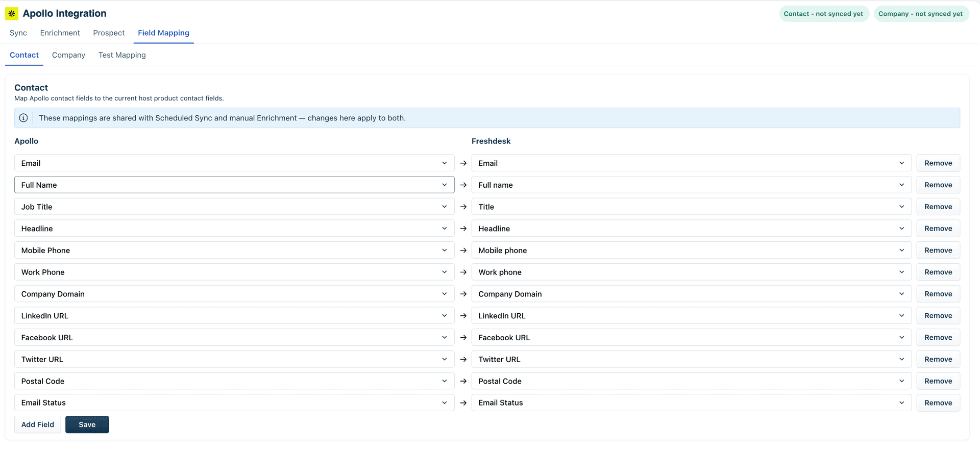Open the Apollo Mobile Phone dropdown
Screen dimensions: 980x453
click(x=234, y=250)
